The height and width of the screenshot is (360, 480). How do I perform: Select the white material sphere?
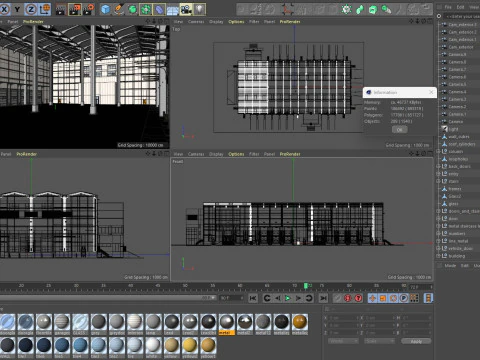[153, 346]
